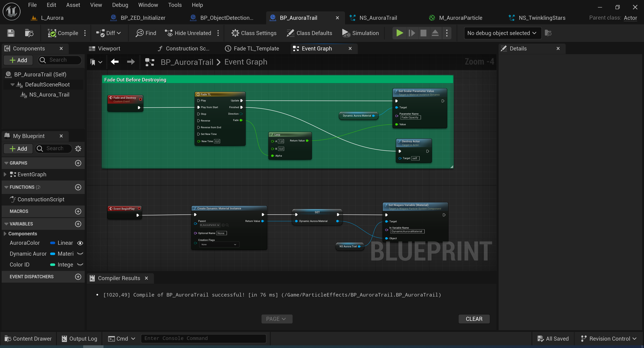644x348 pixels.
Task: Click the Stop playback button
Action: [423, 33]
